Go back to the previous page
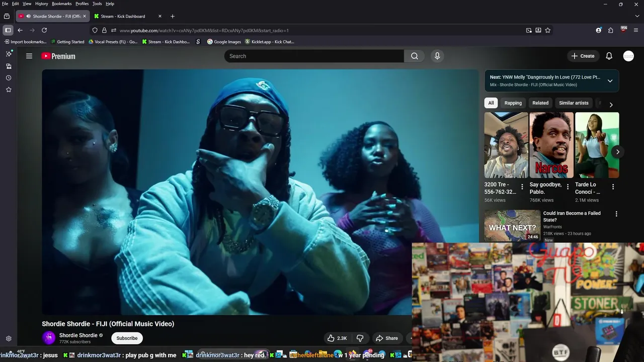The image size is (644, 362). 20,30
